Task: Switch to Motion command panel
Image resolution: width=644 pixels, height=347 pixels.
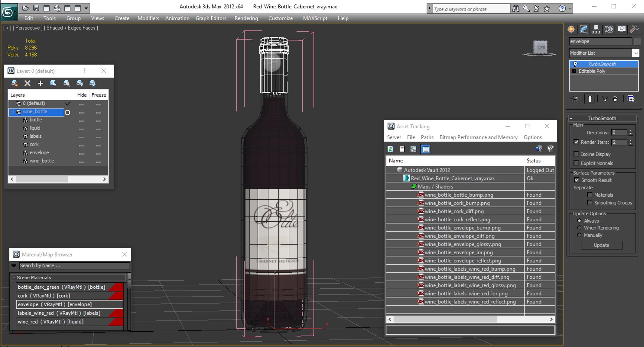Action: tap(609, 29)
